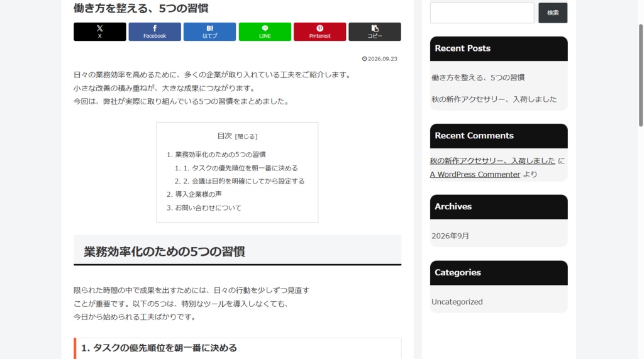Viewport: 644px width, 359px height.
Task: Go to タスクの優先順位を朝一番に決める contents entry
Action: coord(240,168)
